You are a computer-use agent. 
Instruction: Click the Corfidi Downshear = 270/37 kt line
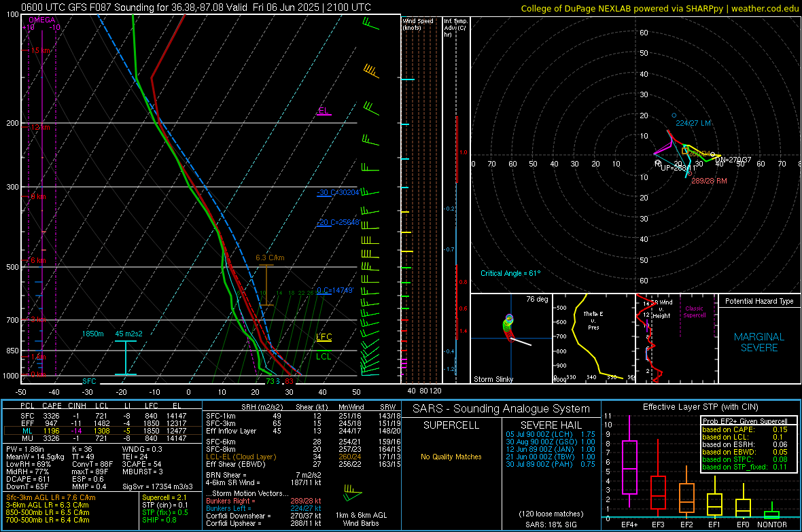(264, 516)
